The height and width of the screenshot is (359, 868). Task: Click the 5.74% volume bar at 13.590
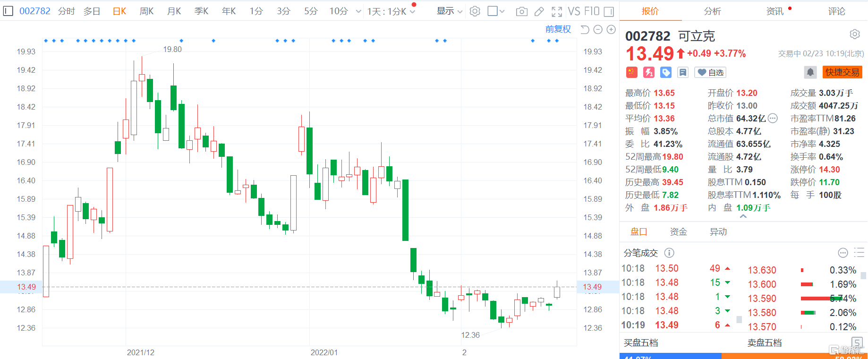(821, 299)
